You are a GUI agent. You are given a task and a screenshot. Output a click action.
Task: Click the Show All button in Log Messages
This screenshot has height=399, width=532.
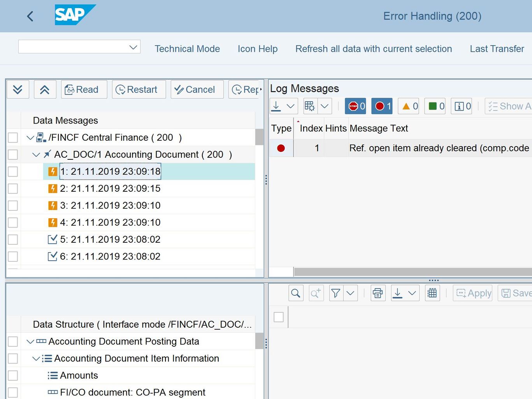(x=509, y=106)
